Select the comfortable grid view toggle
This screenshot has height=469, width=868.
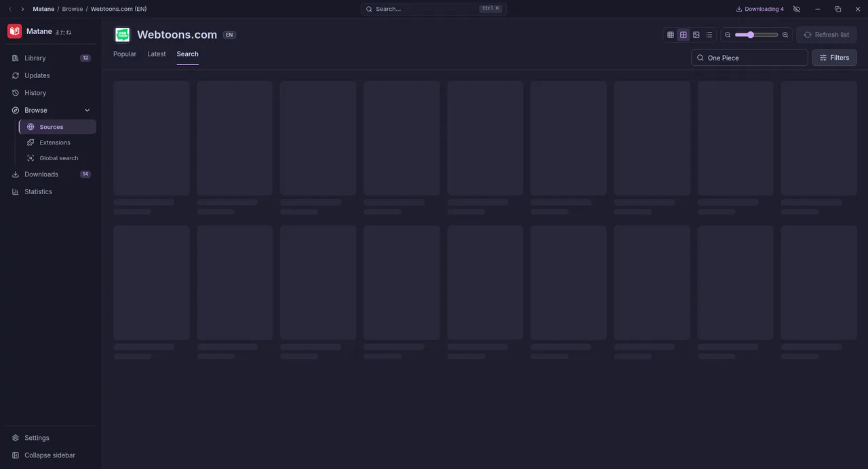pyautogui.click(x=684, y=35)
